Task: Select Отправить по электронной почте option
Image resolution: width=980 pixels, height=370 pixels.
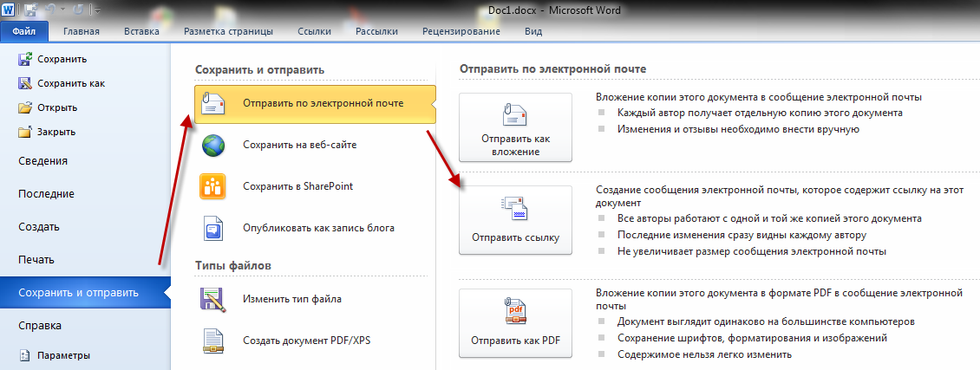Action: 315,104
